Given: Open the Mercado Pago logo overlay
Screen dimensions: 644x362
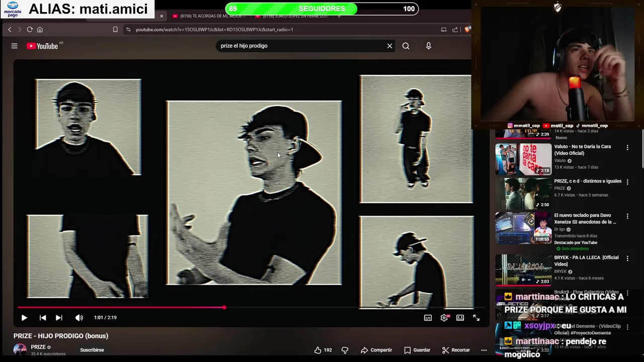Looking at the screenshot, I should click(x=13, y=9).
